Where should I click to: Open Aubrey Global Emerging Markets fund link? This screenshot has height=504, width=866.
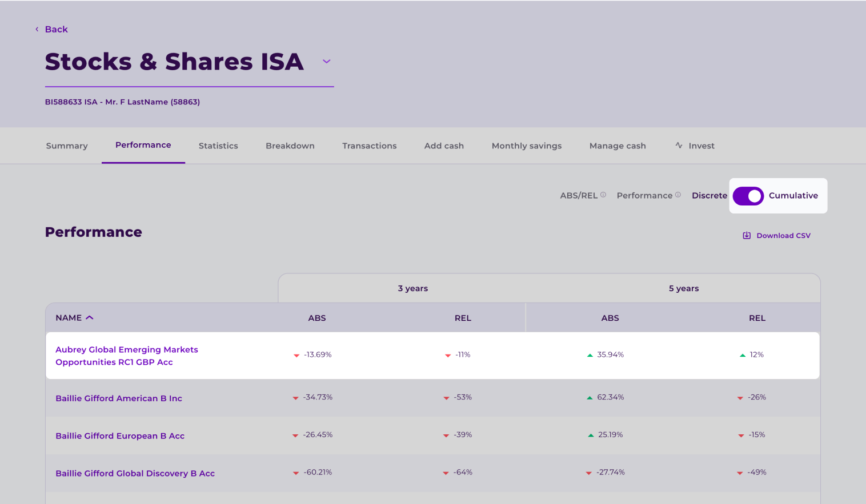[127, 356]
